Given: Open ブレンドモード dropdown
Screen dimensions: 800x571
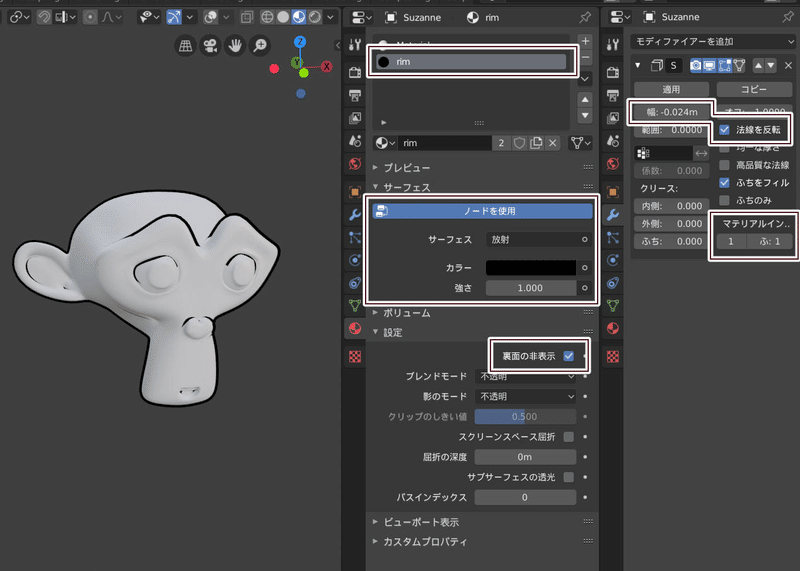Looking at the screenshot, I should 526,376.
